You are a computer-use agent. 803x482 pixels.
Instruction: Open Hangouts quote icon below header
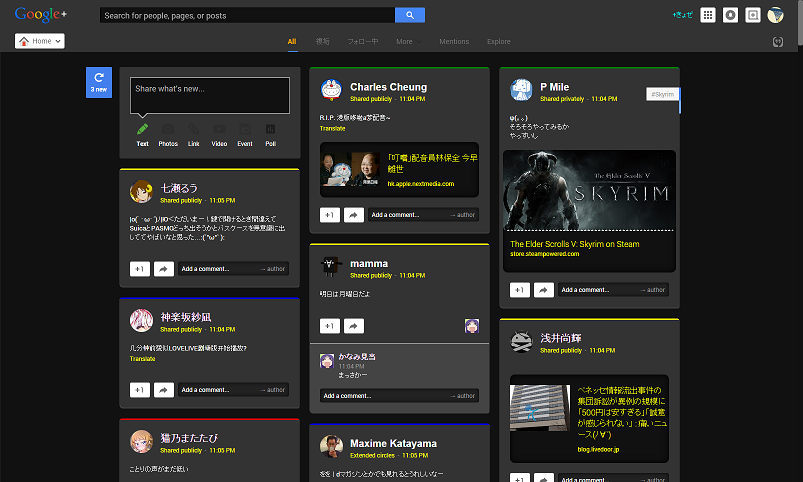coord(777,42)
